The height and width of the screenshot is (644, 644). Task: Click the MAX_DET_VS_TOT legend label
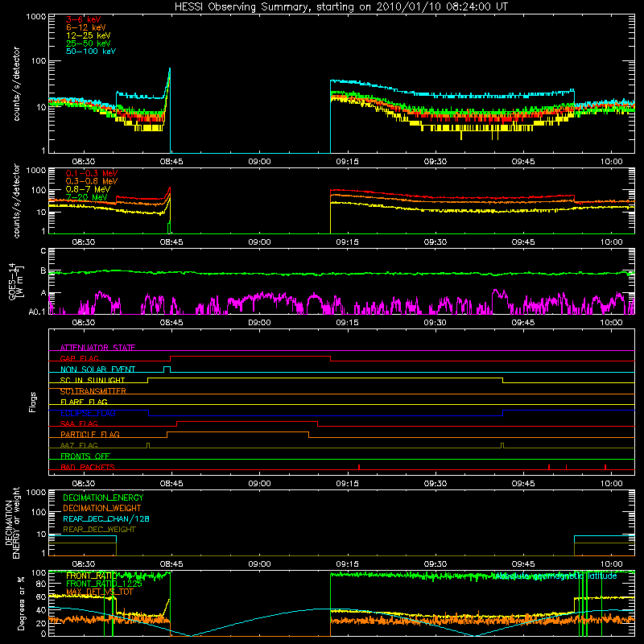(x=100, y=592)
